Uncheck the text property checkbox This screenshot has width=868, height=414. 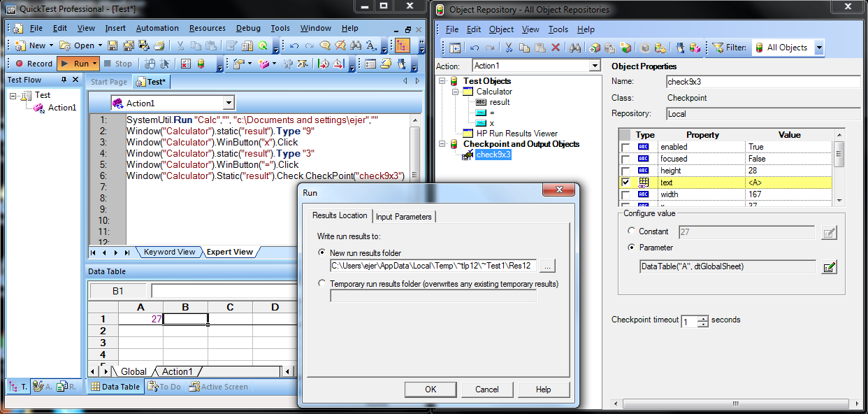[x=625, y=183]
